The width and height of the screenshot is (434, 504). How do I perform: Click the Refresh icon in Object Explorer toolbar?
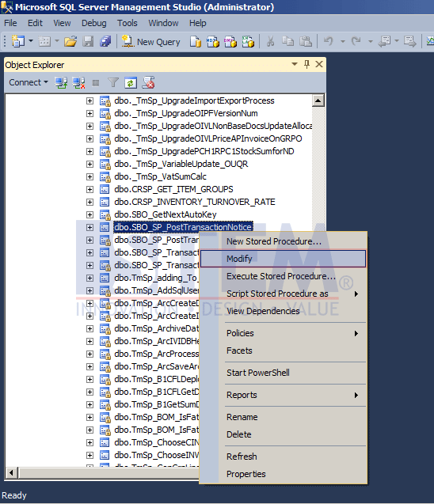point(131,83)
